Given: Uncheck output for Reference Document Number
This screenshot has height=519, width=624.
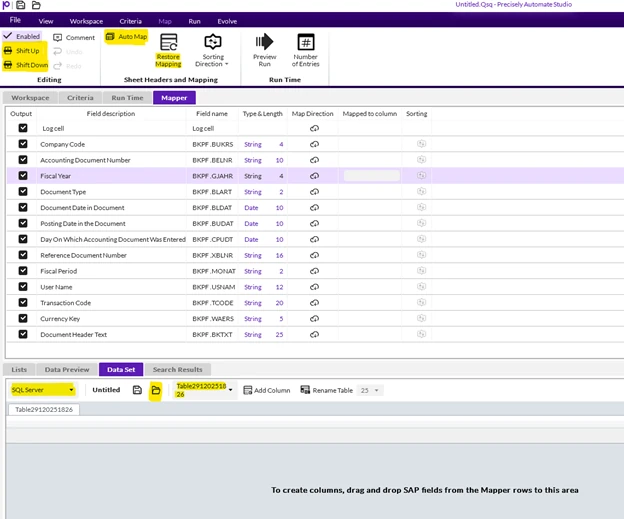Looking at the screenshot, I should coord(23,255).
